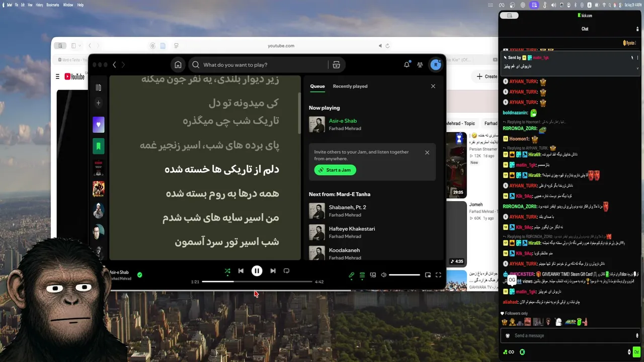Select Shabaneh, Pt. 2 in queue
The width and height of the screenshot is (644, 362).
click(x=372, y=211)
